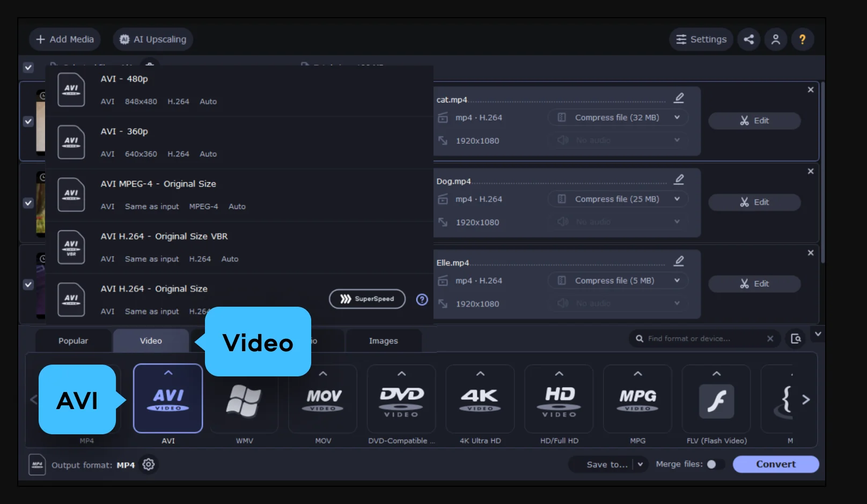Uncheck the Elle.mp4 file checkbox
The width and height of the screenshot is (867, 504).
[x=28, y=285]
